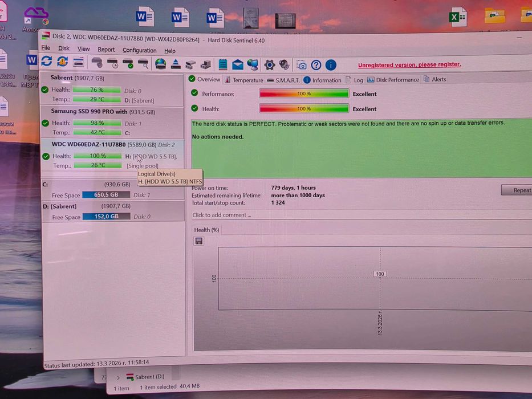The image size is (532, 399).
Task: Click Sabrent (D:) in Explorer window
Action: click(145, 377)
